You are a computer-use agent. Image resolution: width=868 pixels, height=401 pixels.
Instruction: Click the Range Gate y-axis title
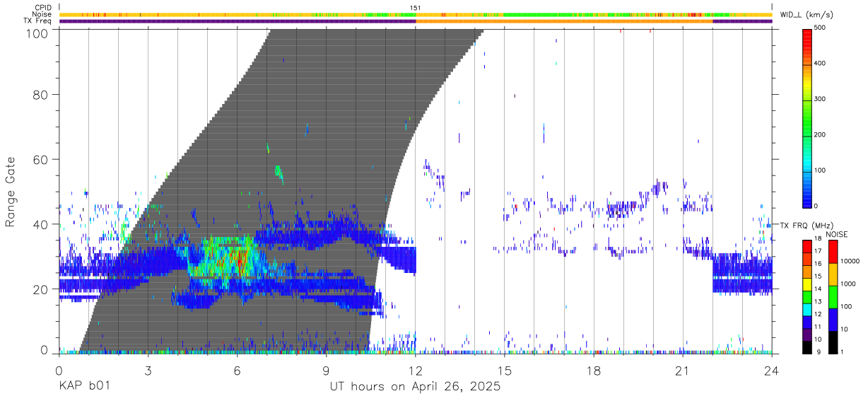pyautogui.click(x=11, y=192)
